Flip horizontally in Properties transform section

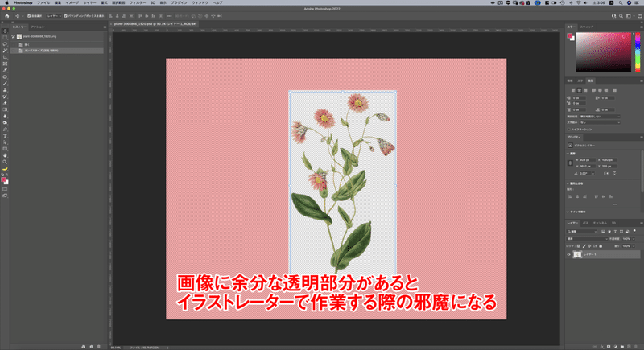click(x=606, y=174)
